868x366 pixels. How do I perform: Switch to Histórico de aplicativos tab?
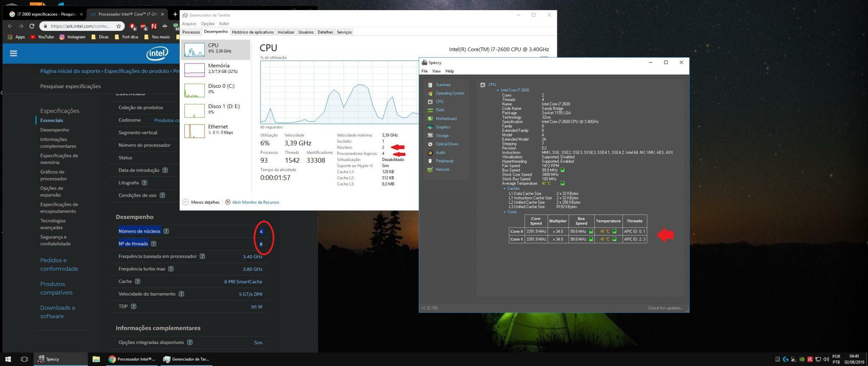point(253,32)
